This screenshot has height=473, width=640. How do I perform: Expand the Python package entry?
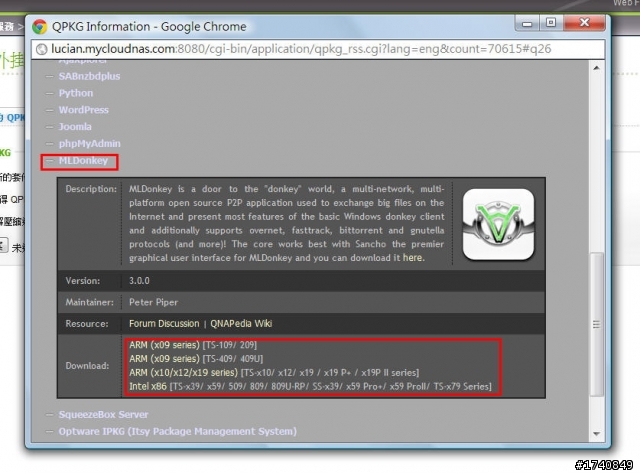click(76, 93)
